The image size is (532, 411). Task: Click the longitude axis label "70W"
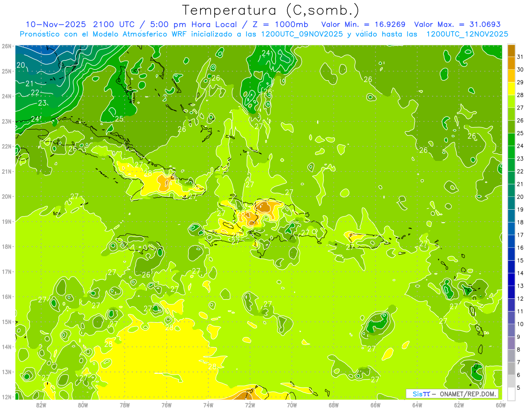(x=292, y=405)
